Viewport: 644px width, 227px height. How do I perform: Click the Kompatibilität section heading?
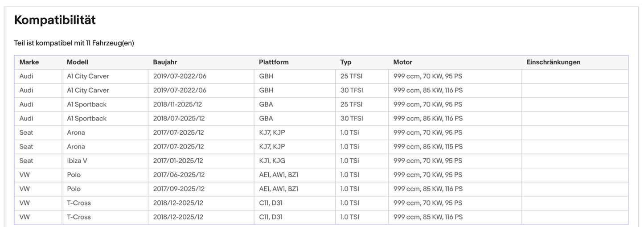click(55, 20)
